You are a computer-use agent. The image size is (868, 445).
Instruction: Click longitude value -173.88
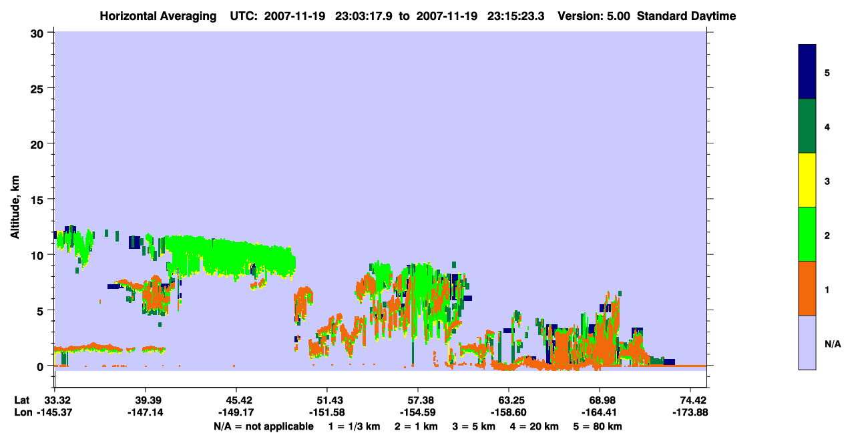click(x=690, y=413)
